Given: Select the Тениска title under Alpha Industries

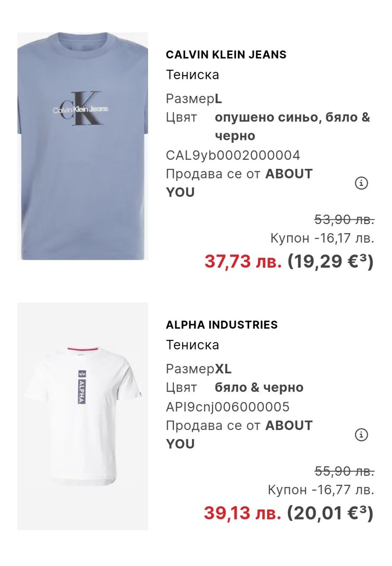Looking at the screenshot, I should tap(192, 345).
